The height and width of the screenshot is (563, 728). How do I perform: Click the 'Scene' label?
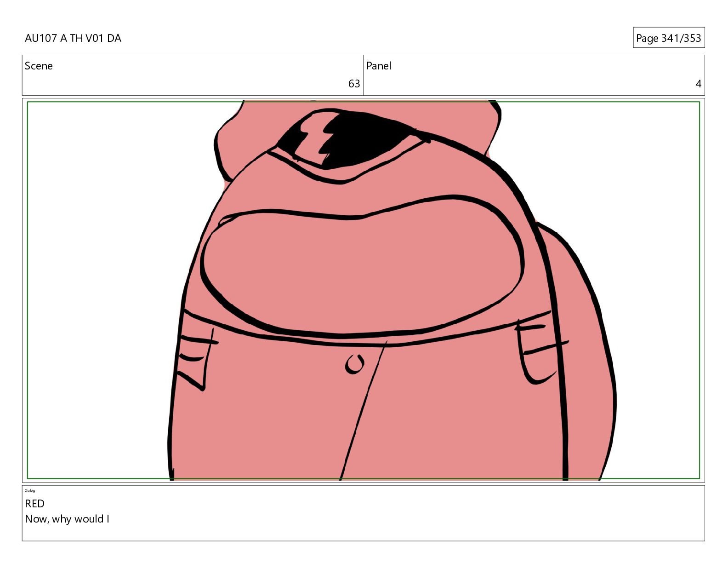click(x=39, y=66)
